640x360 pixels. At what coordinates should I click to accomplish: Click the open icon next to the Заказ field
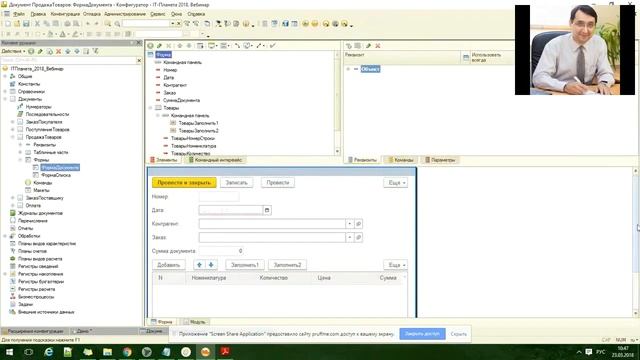coord(358,237)
